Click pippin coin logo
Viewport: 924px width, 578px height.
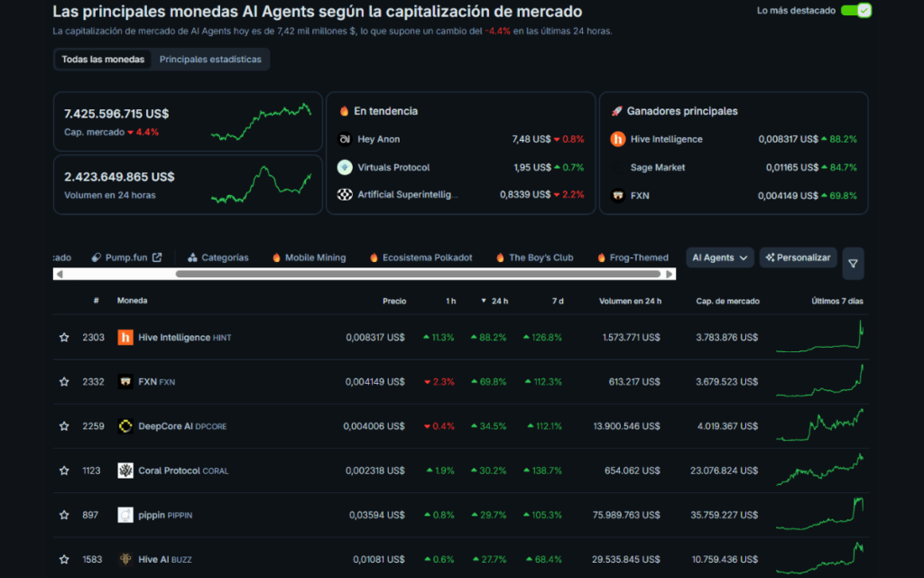(125, 515)
